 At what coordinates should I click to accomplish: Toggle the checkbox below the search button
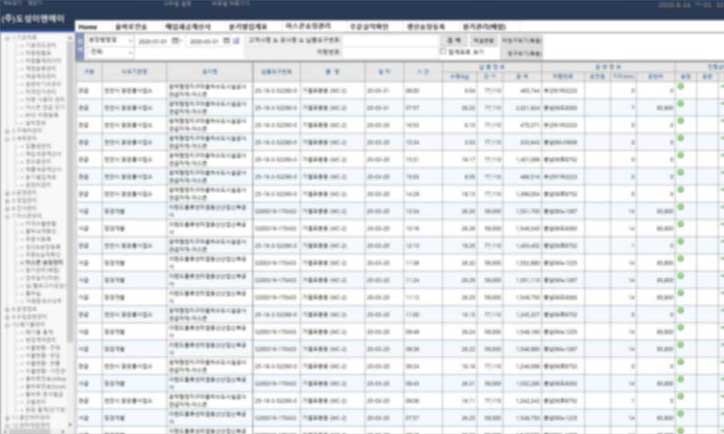point(444,50)
